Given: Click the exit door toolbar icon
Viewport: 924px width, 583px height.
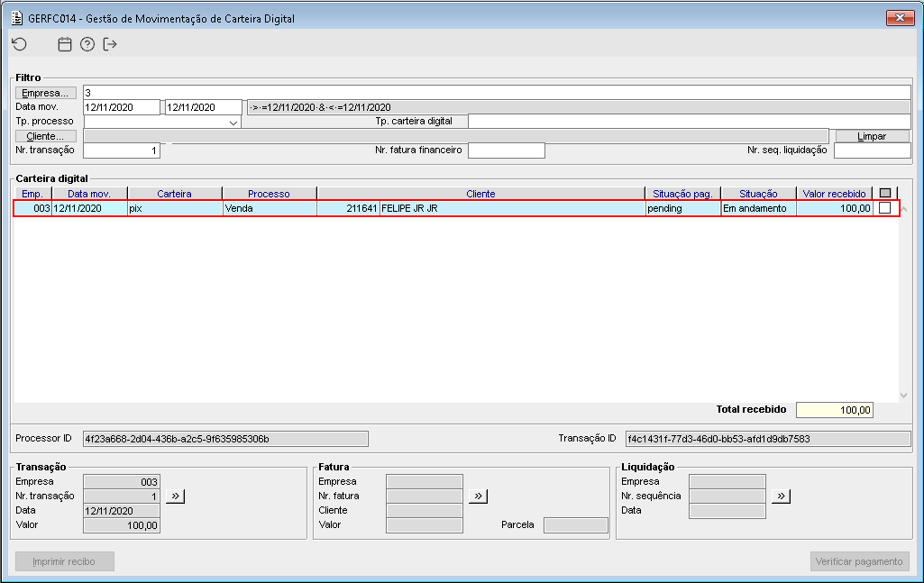Looking at the screenshot, I should tap(110, 44).
